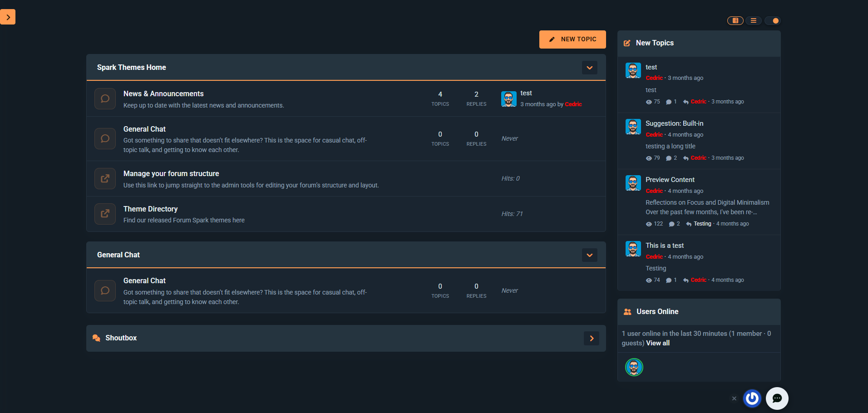This screenshot has height=413, width=868.
Task: Toggle the dark/light theme switch
Action: [772, 20]
